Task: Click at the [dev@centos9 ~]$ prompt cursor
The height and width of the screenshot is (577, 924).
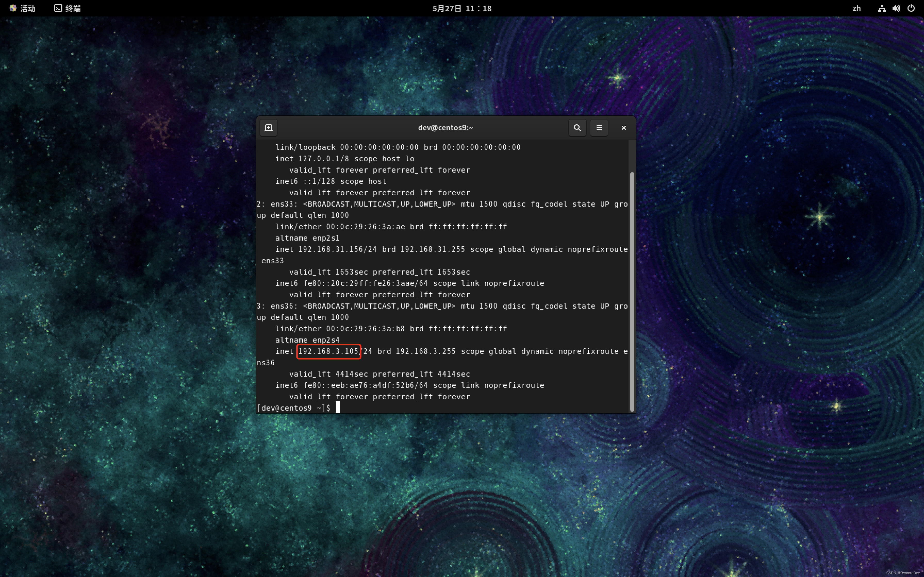Action: [x=338, y=408]
